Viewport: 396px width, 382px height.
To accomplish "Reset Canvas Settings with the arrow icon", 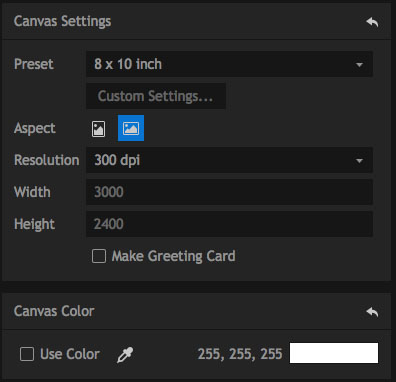I will [372, 22].
